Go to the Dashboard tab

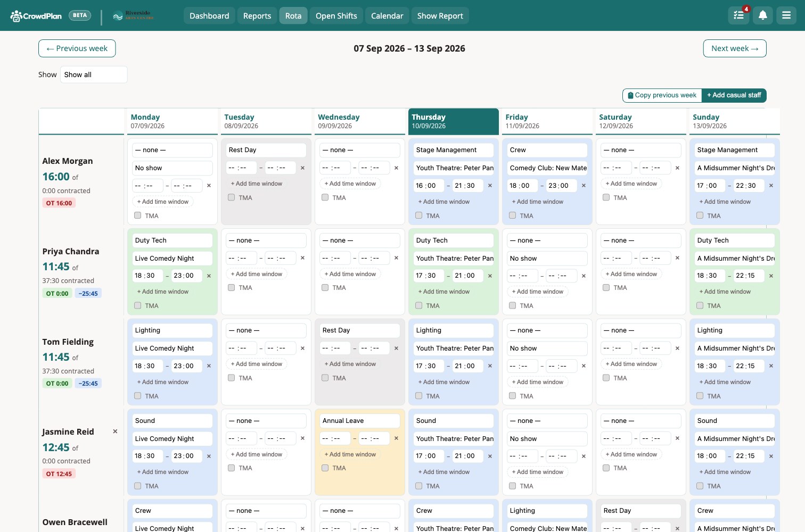209,16
